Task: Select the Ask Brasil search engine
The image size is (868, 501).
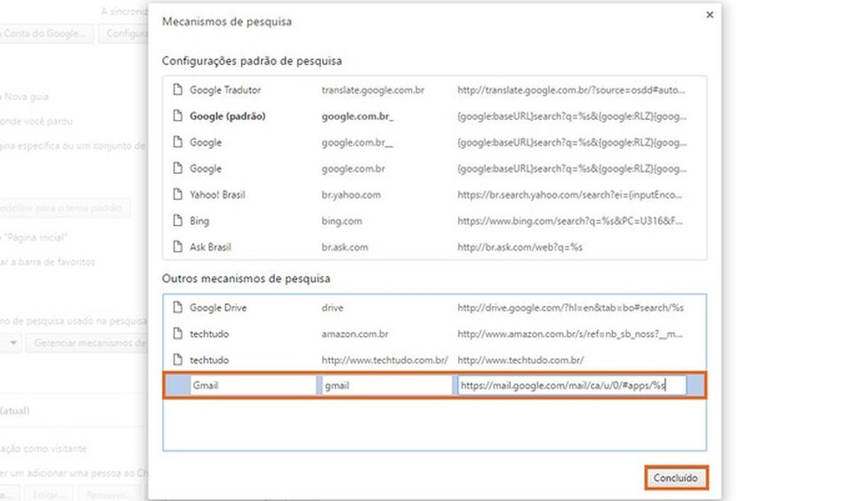Action: click(435, 246)
